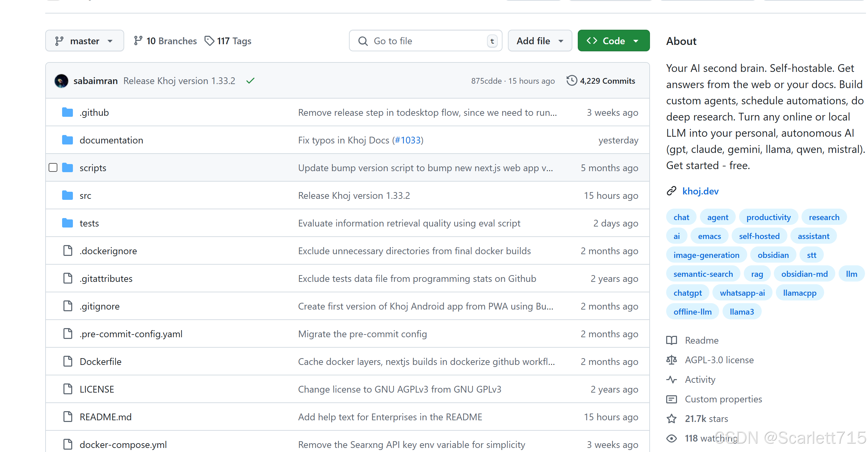Viewport: 868px width, 452px height.
Task: Click the AGPL-3.0 license scales icon
Action: 672,360
